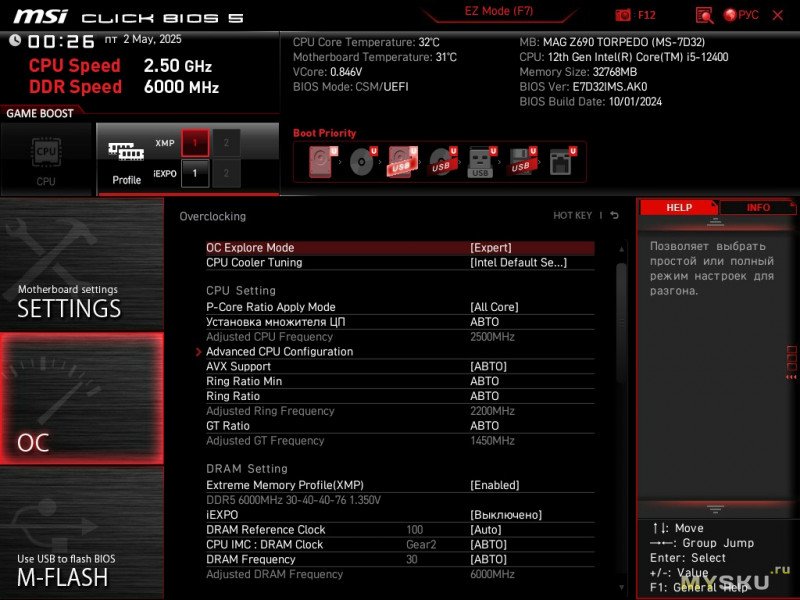The image size is (800, 600).
Task: Click the Memory Size: 32768MB text
Action: pyautogui.click(x=578, y=72)
